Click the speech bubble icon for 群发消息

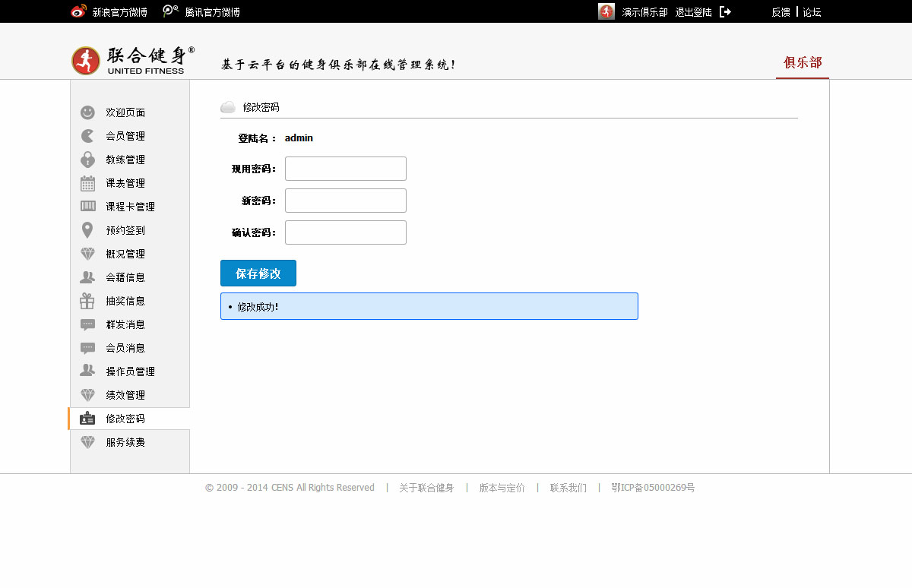[87, 324]
